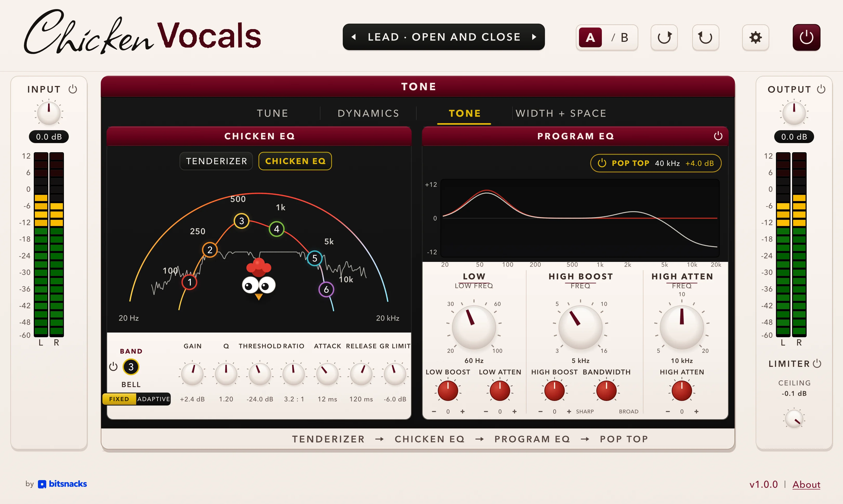This screenshot has width=843, height=504.
Task: Click the red HIGH ATTEN knob
Action: point(682,390)
